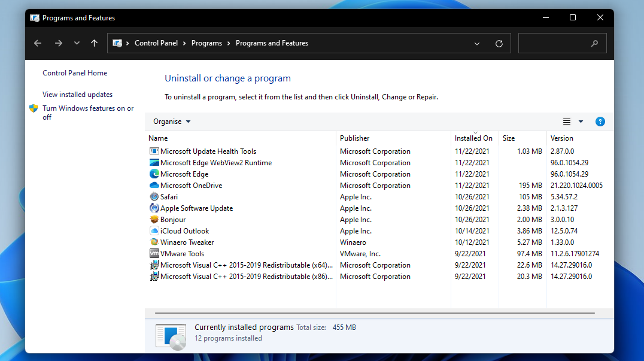Go back with the left arrow
Viewport: 644px width, 361px height.
(38, 43)
